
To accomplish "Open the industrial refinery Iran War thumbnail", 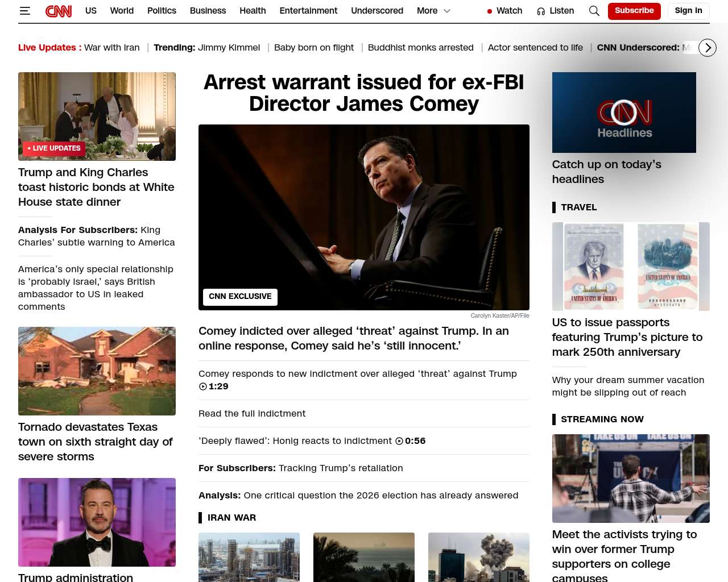I will [249, 557].
